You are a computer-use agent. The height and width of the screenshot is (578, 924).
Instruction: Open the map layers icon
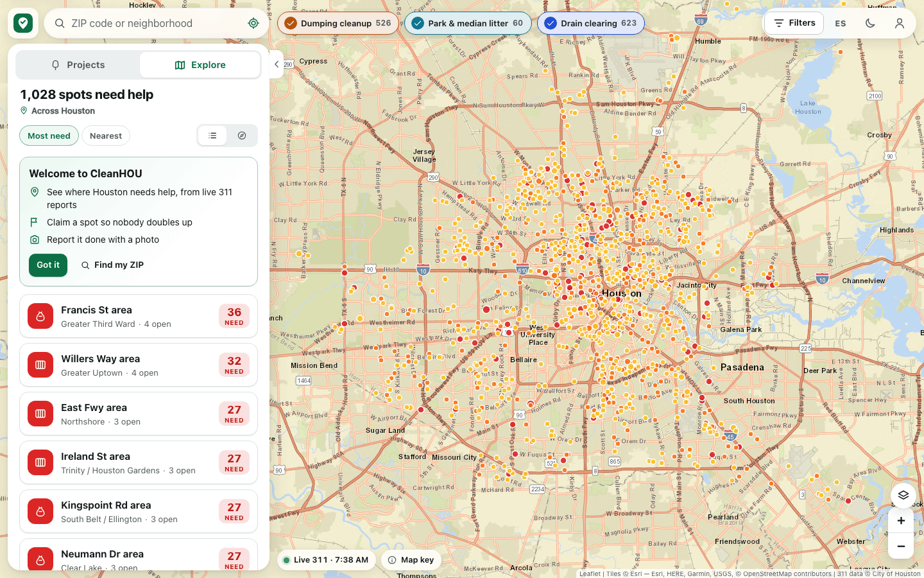click(903, 495)
